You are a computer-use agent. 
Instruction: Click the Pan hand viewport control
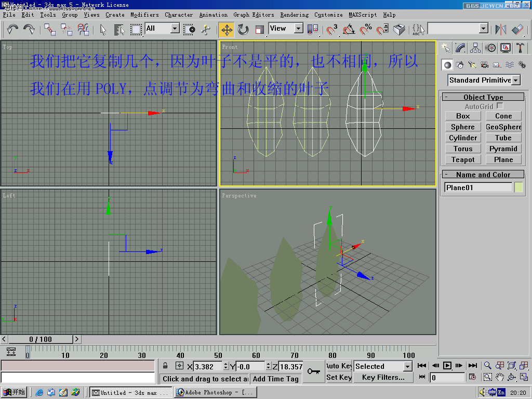click(x=499, y=377)
